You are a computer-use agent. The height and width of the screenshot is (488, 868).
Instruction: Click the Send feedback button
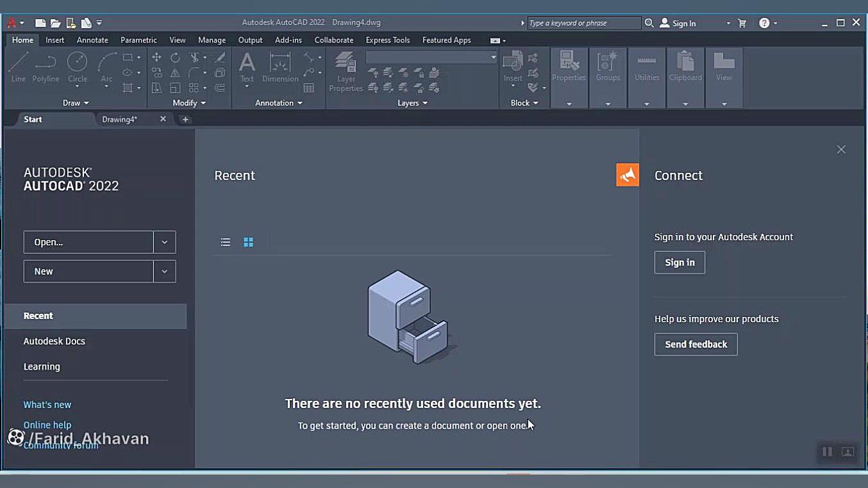pyautogui.click(x=696, y=345)
